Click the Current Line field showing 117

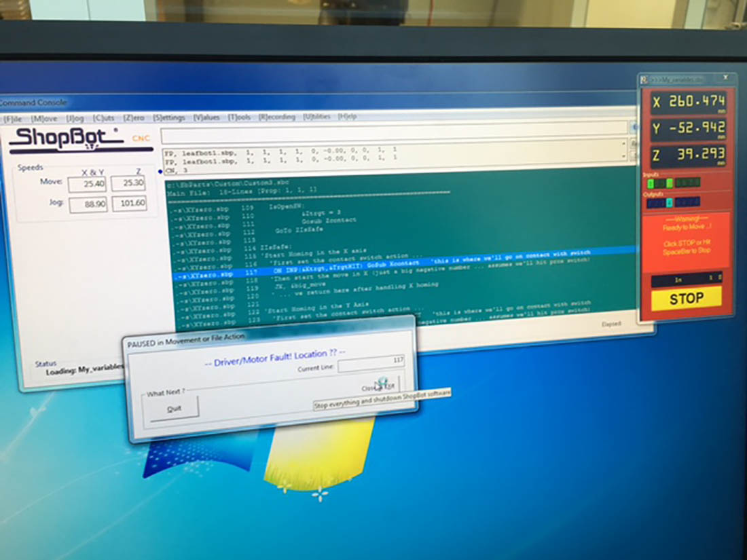(371, 363)
